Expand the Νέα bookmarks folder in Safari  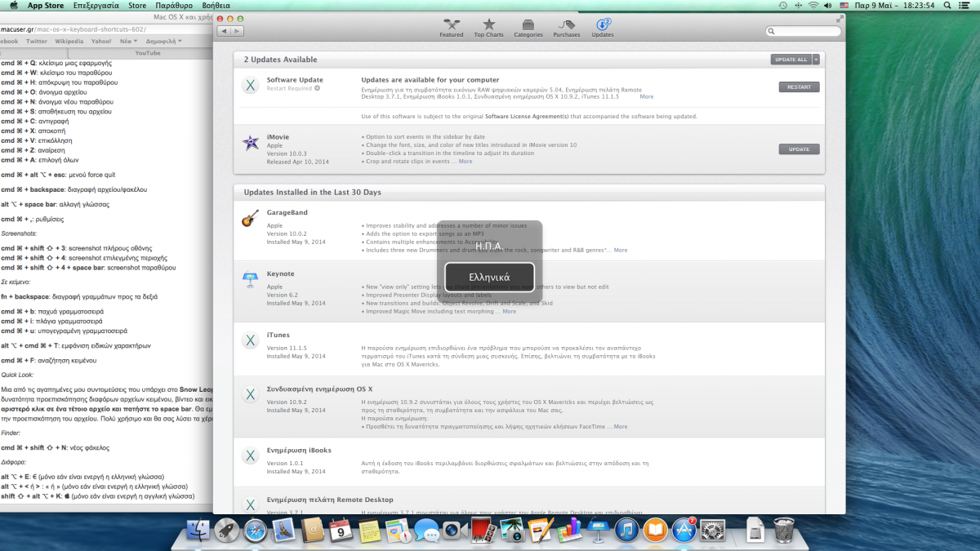pyautogui.click(x=128, y=41)
